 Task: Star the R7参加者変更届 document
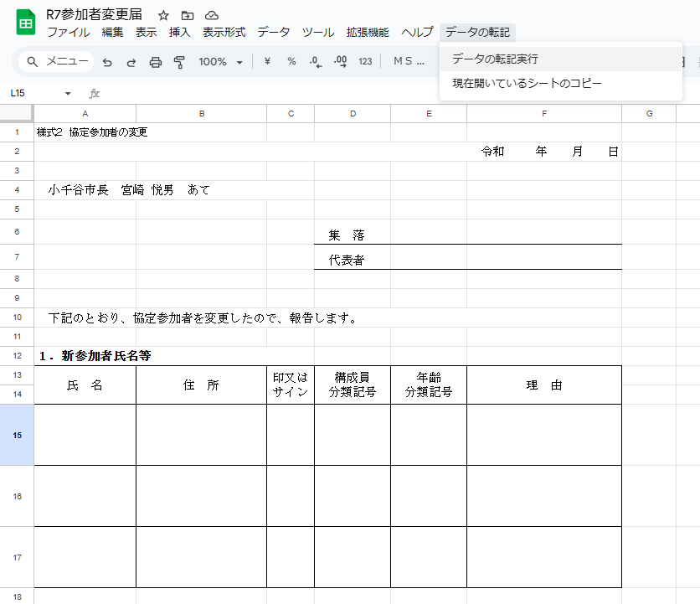163,16
